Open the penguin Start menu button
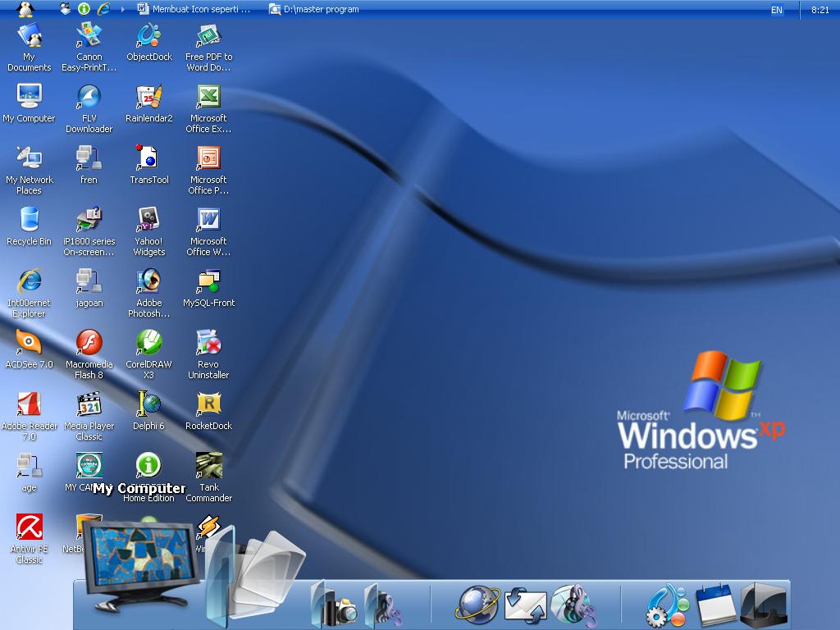 point(25,9)
